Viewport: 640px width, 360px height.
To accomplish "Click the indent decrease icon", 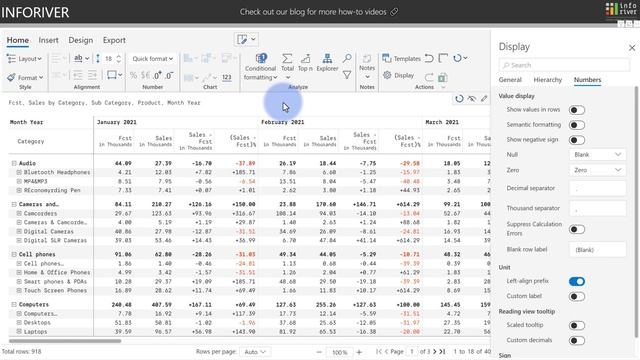I will (x=78, y=75).
